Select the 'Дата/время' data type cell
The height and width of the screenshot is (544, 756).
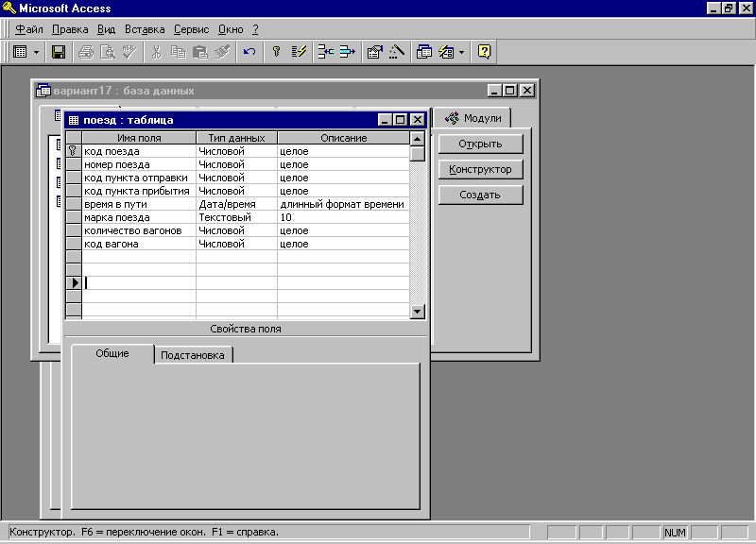click(237, 204)
